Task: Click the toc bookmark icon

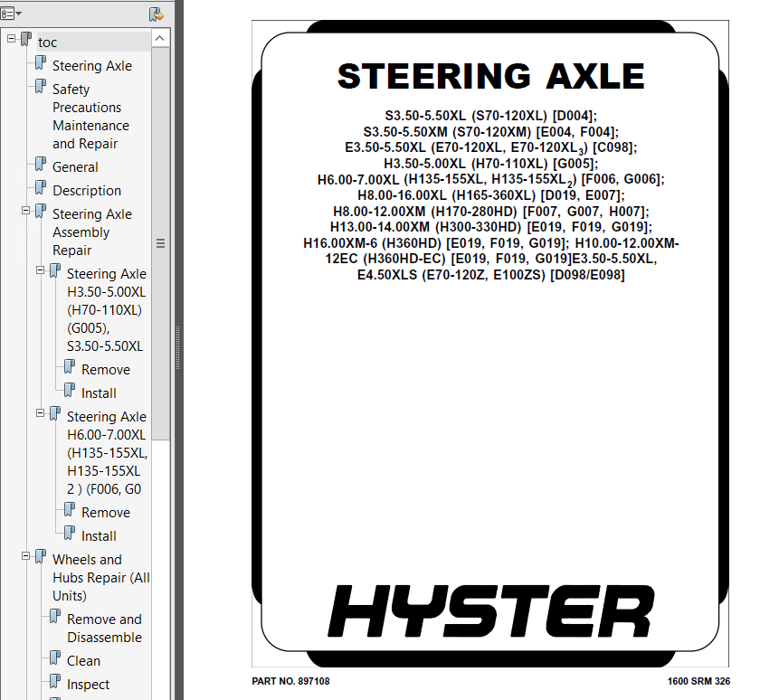Action: tap(26, 39)
